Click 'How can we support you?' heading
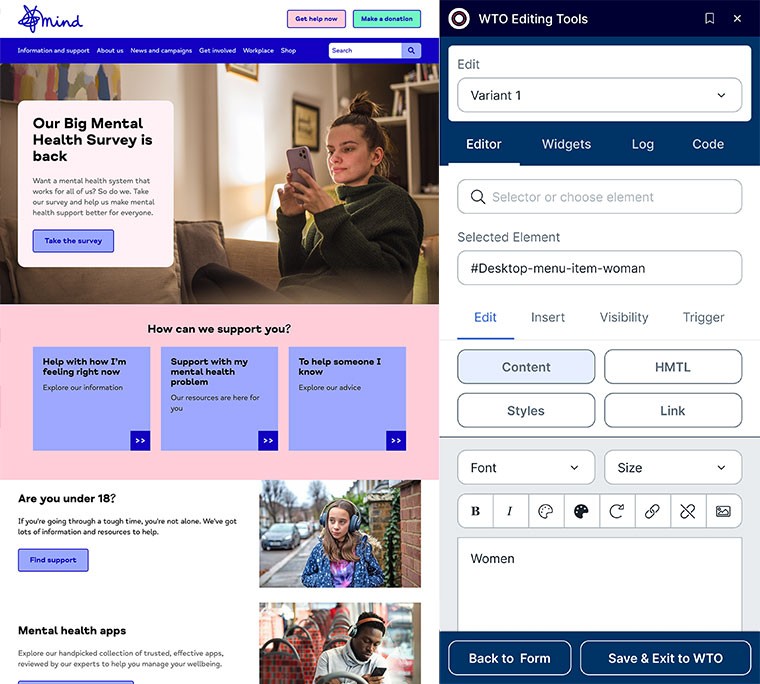 [x=219, y=329]
